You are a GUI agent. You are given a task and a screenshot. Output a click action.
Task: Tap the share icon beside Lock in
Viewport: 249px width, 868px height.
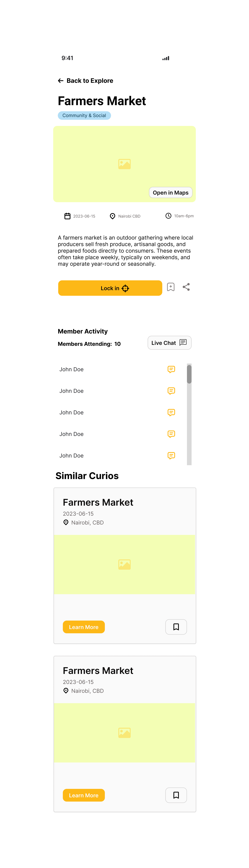pos(186,287)
